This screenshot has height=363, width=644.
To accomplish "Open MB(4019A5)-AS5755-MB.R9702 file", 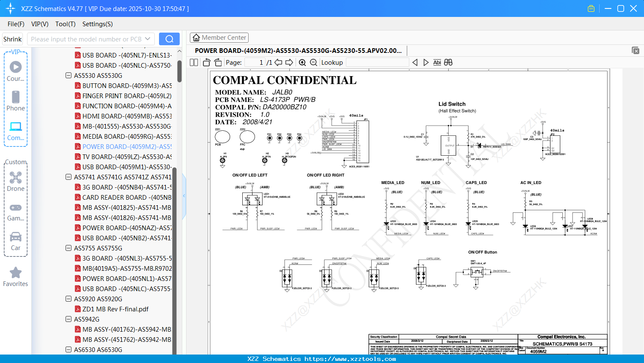I will (x=127, y=268).
